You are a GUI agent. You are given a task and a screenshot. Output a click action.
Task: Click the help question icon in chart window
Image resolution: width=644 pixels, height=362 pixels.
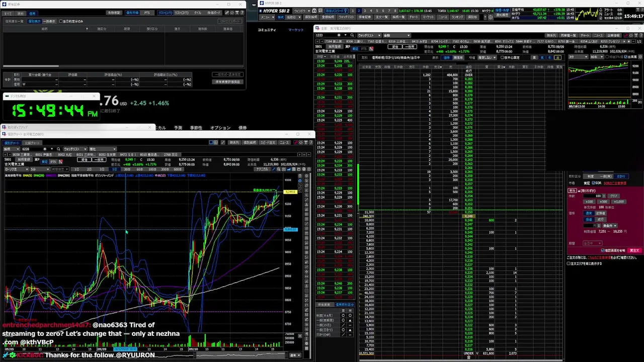[311, 142]
